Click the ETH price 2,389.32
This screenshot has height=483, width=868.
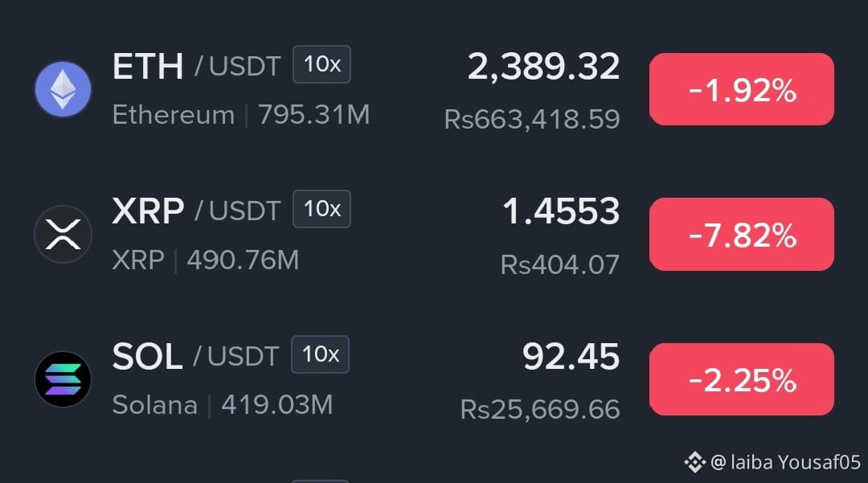click(543, 67)
